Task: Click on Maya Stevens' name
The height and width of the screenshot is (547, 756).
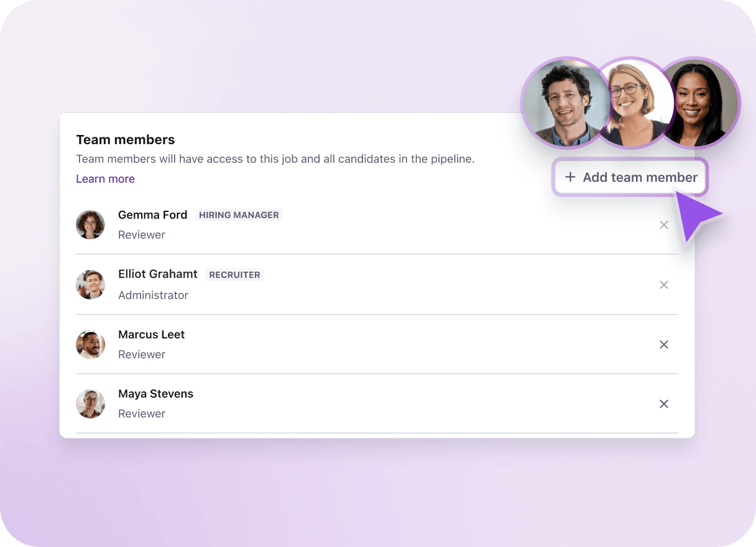Action: pos(155,393)
